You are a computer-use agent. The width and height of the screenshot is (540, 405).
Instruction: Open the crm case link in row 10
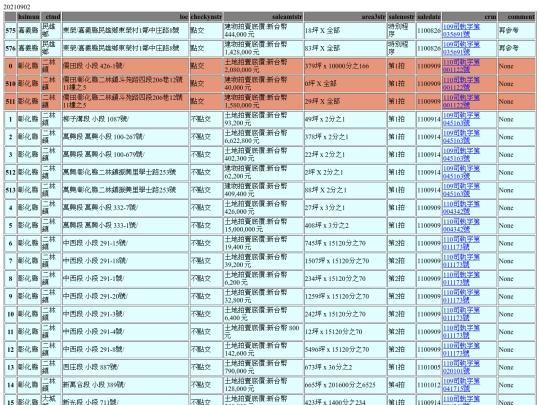click(461, 314)
